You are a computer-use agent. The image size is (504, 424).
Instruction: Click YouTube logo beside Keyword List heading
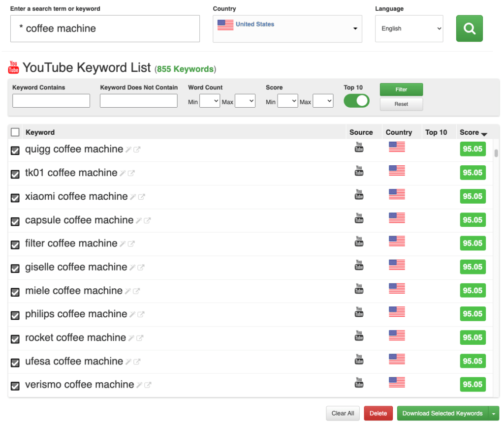pyautogui.click(x=13, y=67)
